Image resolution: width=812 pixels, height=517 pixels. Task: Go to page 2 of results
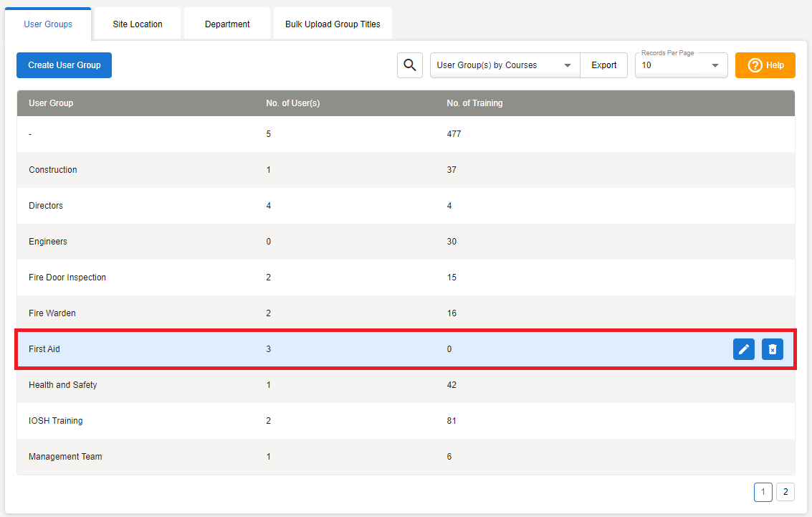pos(785,492)
